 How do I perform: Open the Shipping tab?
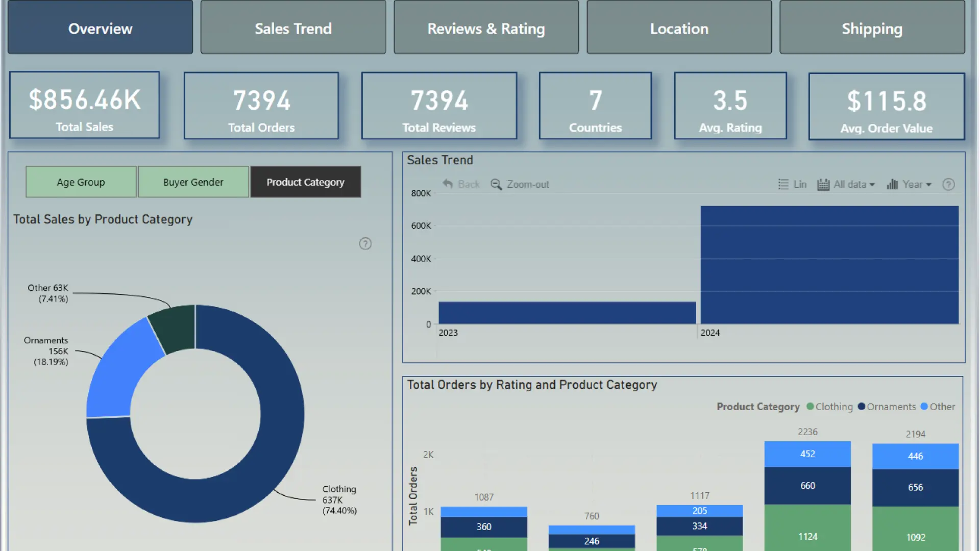pyautogui.click(x=872, y=27)
